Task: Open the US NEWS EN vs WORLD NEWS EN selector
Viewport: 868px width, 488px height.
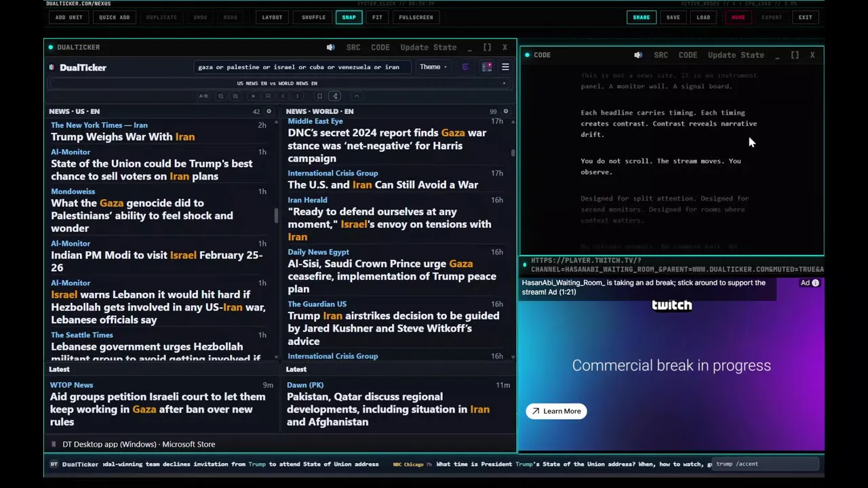Action: 279,83
